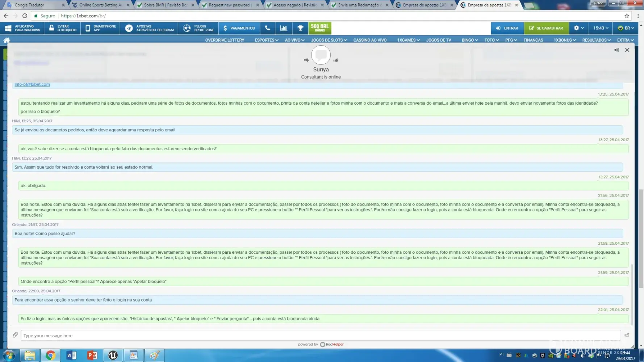Open the Windows Start menu

point(9,355)
